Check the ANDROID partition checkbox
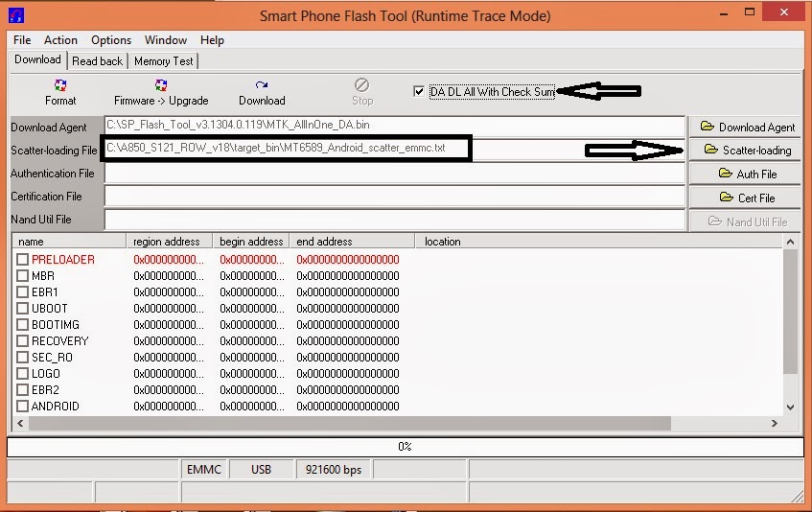The height and width of the screenshot is (512, 812). pos(22,407)
